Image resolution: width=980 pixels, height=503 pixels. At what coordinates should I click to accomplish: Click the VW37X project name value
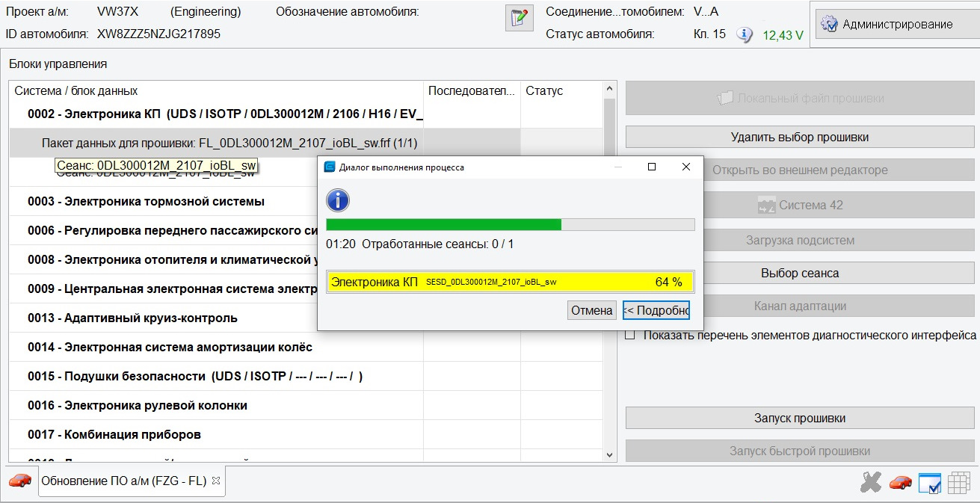pyautogui.click(x=118, y=11)
